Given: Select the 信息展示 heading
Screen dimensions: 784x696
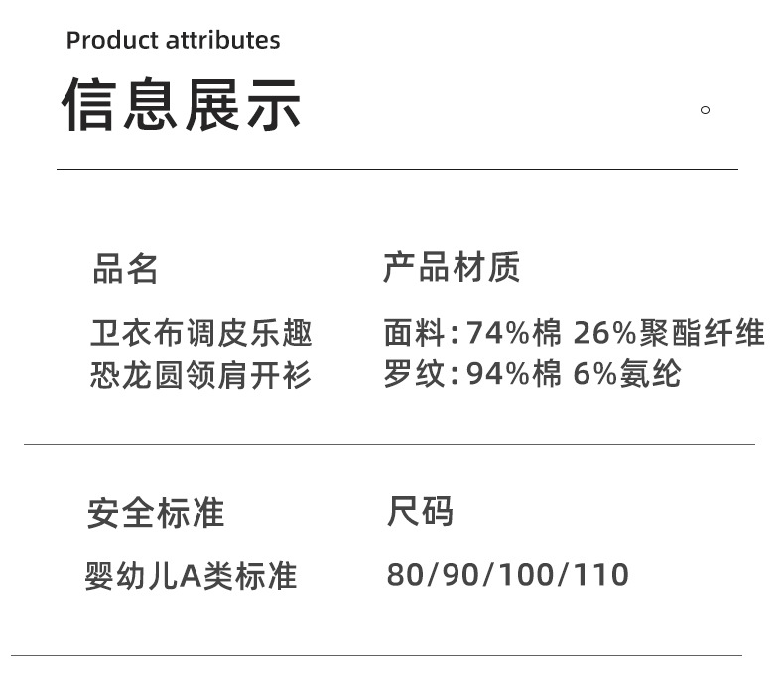Looking at the screenshot, I should click(x=182, y=104).
